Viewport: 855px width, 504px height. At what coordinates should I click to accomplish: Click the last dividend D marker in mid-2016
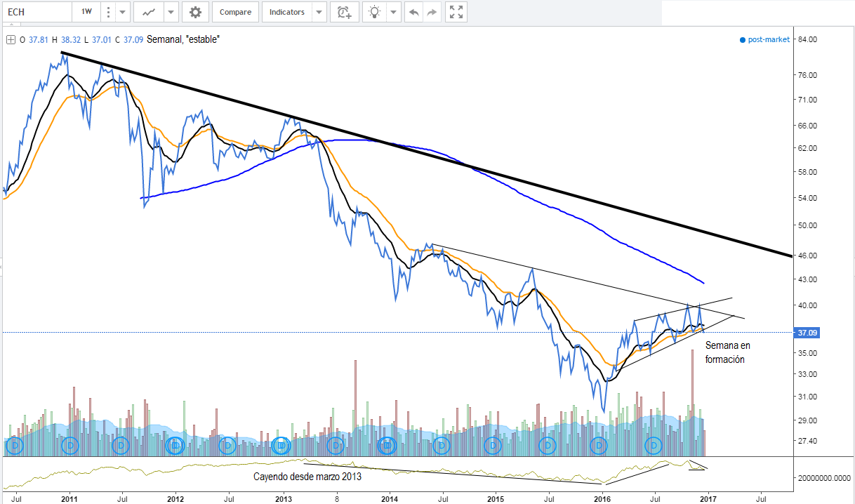[654, 445]
